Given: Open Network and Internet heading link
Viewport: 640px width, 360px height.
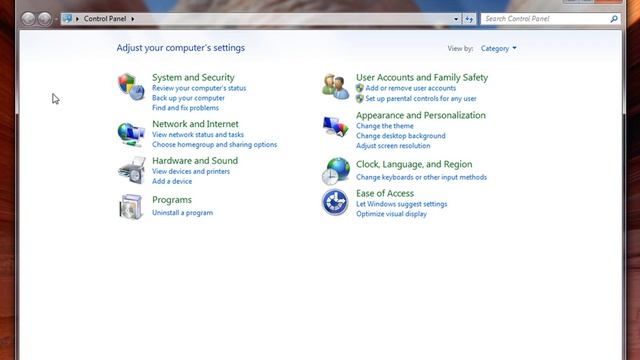Looking at the screenshot, I should click(195, 124).
